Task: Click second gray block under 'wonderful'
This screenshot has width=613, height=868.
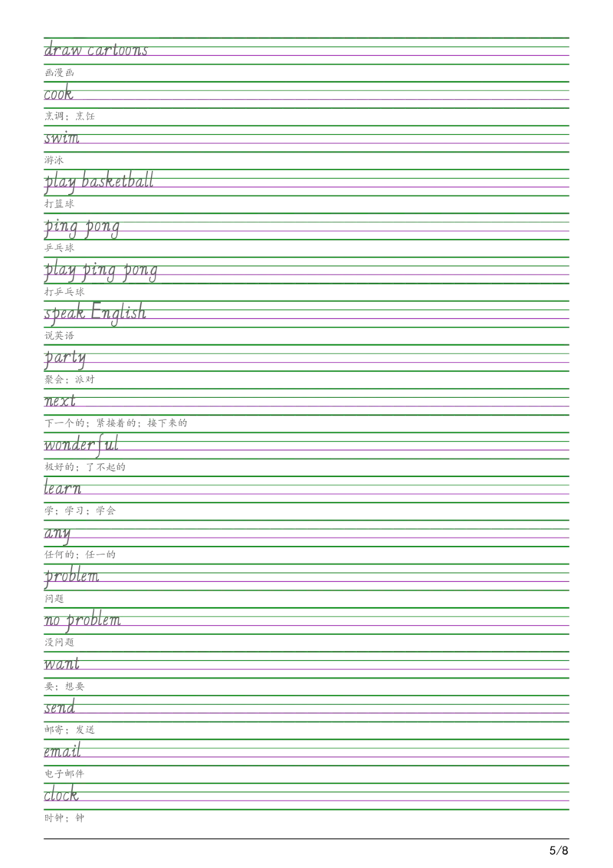Action: [107, 466]
